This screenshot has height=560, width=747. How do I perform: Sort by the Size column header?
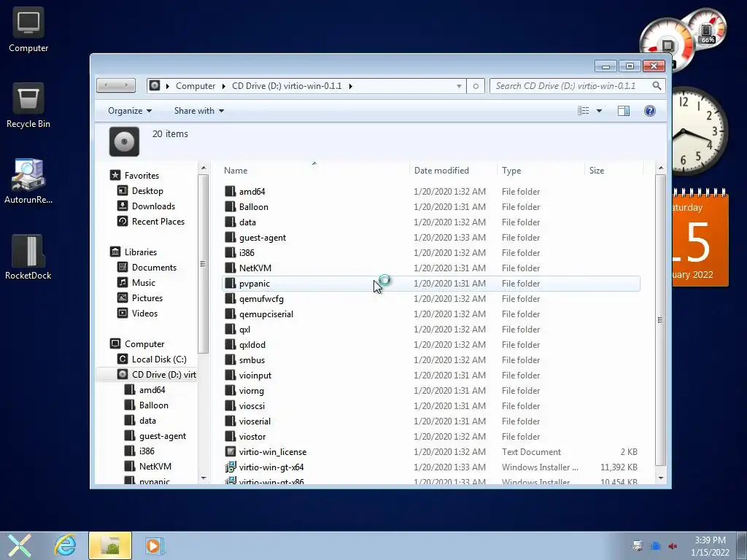click(614, 171)
